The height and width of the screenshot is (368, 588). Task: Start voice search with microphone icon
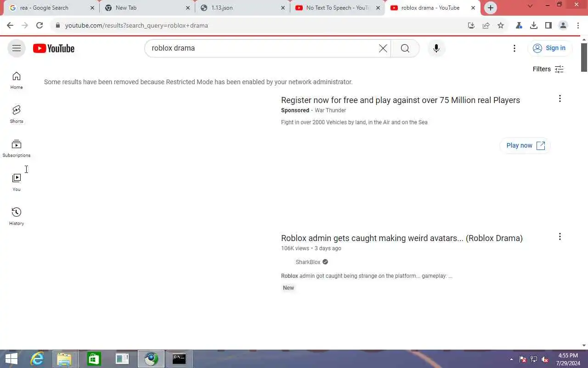(436, 48)
